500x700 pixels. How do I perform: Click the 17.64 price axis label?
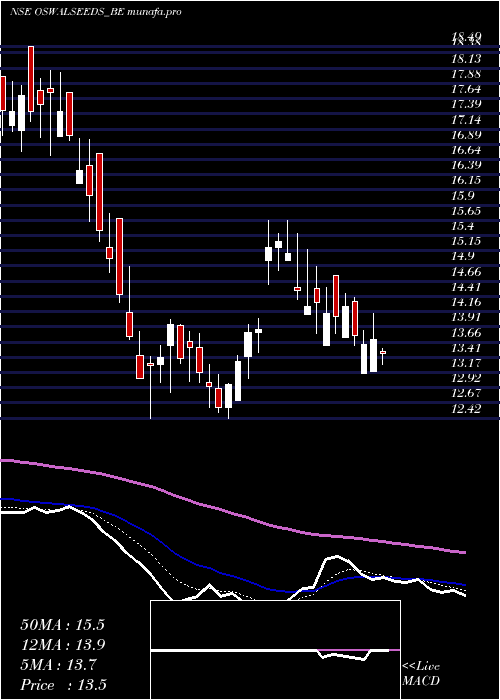click(x=466, y=89)
